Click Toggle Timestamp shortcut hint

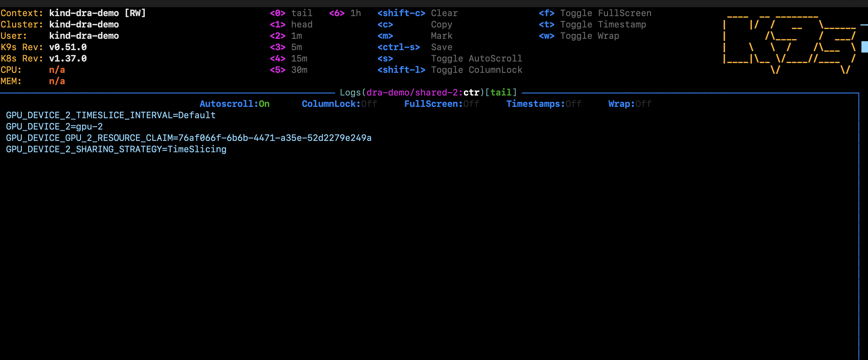pyautogui.click(x=592, y=24)
